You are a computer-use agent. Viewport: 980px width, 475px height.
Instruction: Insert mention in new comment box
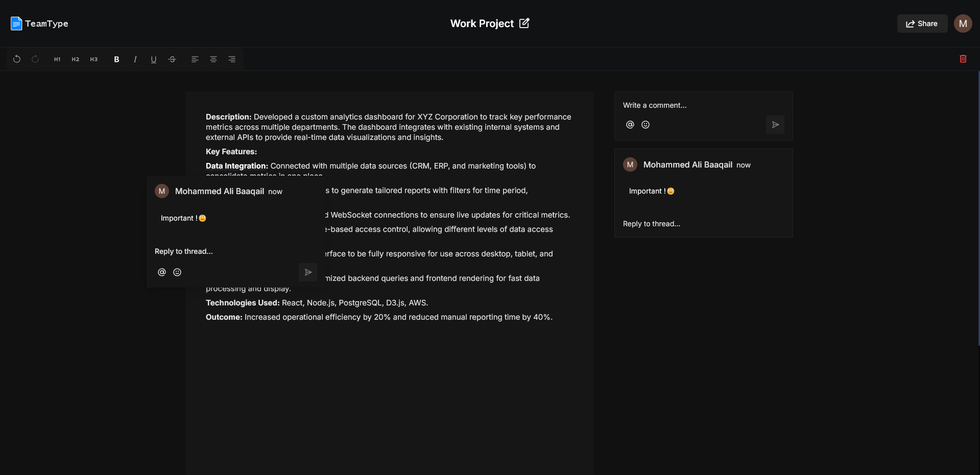(x=630, y=125)
